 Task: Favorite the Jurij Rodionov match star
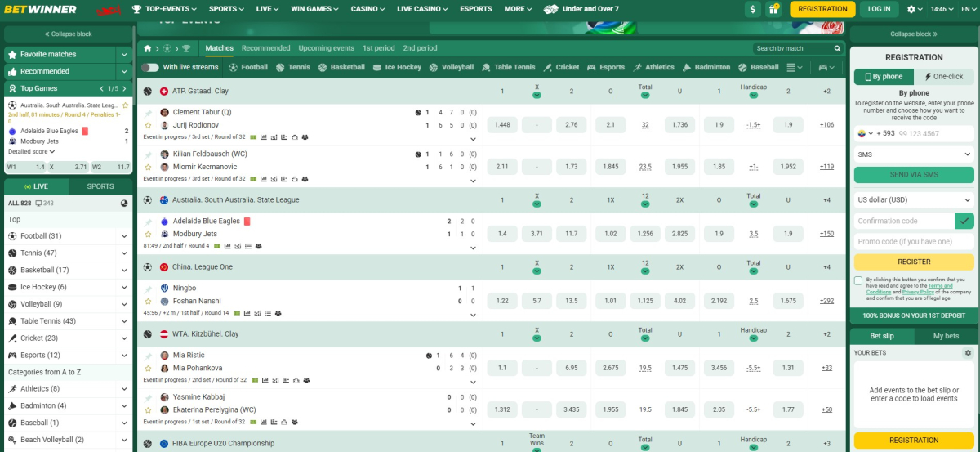click(x=148, y=125)
